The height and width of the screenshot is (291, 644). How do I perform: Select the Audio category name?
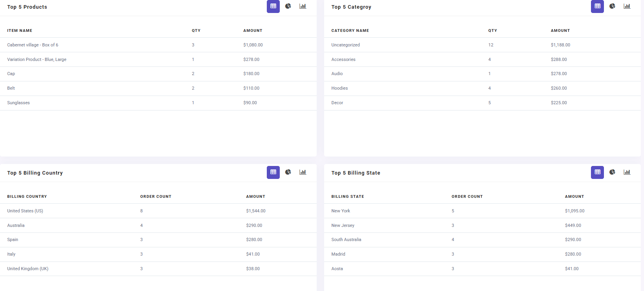tap(337, 74)
